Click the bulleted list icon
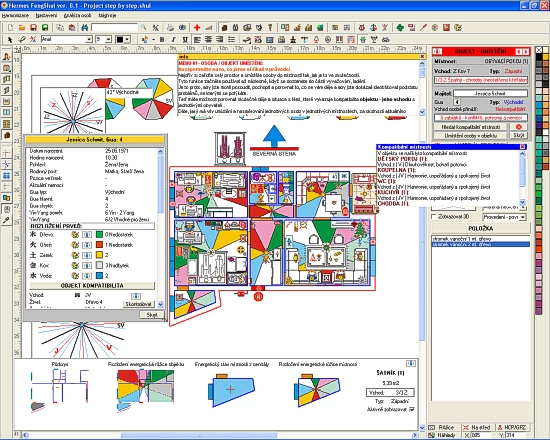Image resolution: width=550 pixels, height=440 pixels. (x=232, y=39)
